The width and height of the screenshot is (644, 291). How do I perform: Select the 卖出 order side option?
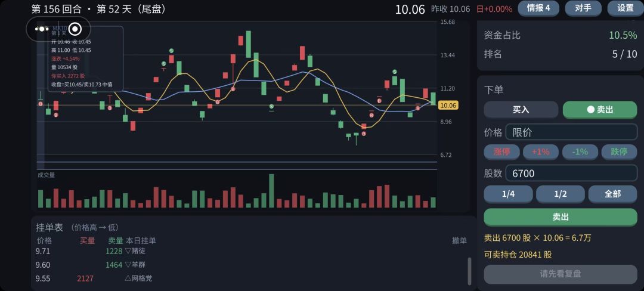pyautogui.click(x=600, y=110)
